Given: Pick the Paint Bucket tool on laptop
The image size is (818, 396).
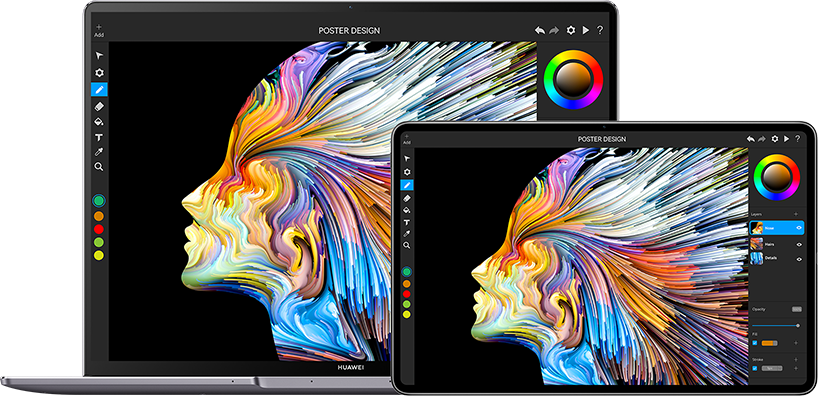Looking at the screenshot, I should coord(99,122).
